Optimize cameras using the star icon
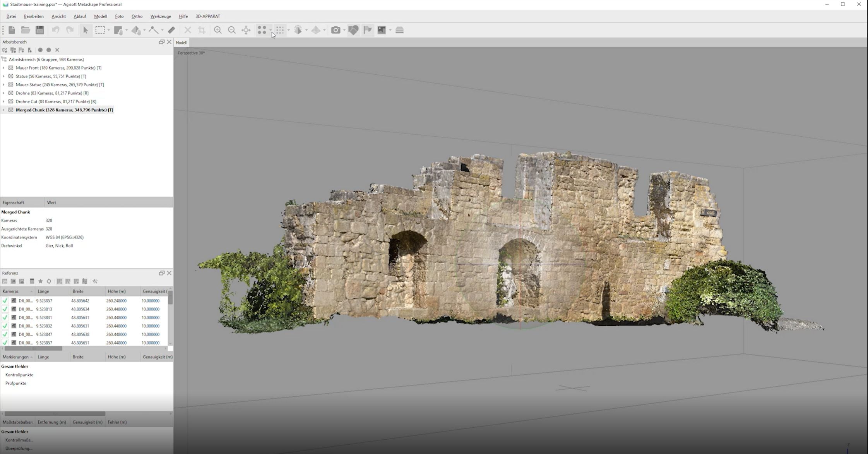868x454 pixels. [x=40, y=281]
